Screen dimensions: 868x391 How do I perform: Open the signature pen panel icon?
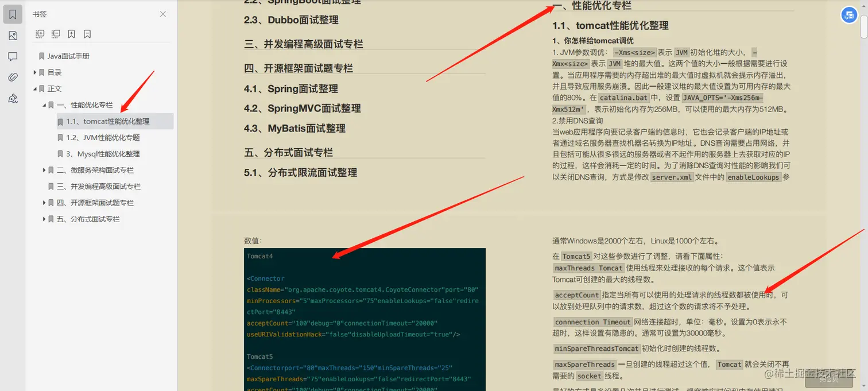13,99
